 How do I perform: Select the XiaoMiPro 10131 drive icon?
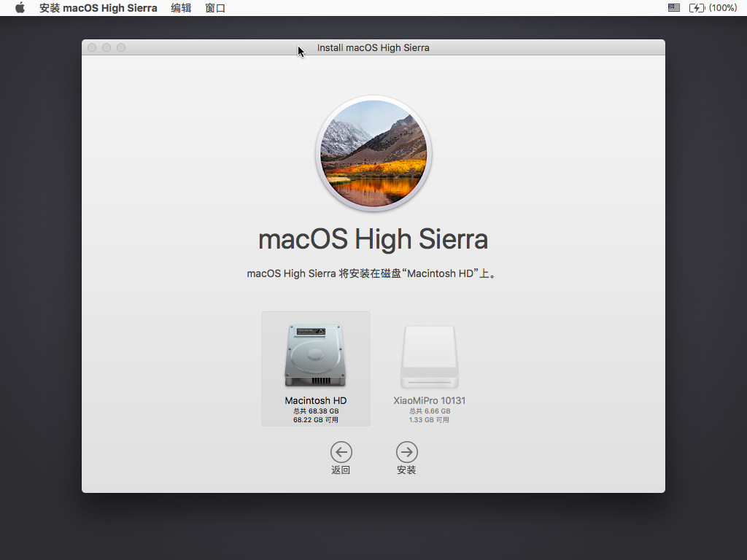coord(429,357)
